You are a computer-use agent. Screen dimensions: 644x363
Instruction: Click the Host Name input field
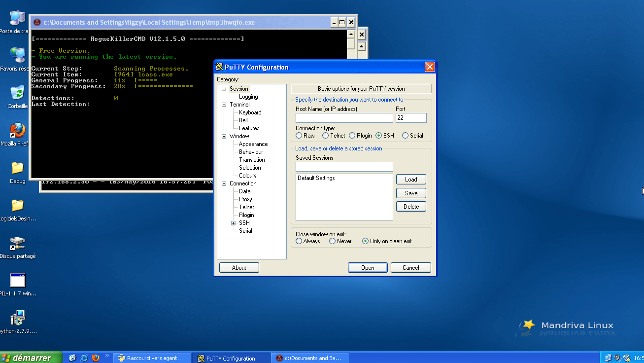[344, 118]
